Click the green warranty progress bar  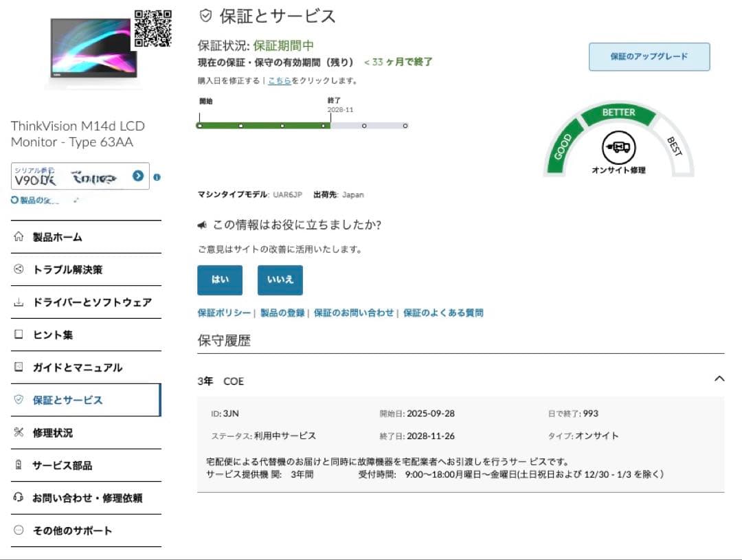[x=264, y=126]
